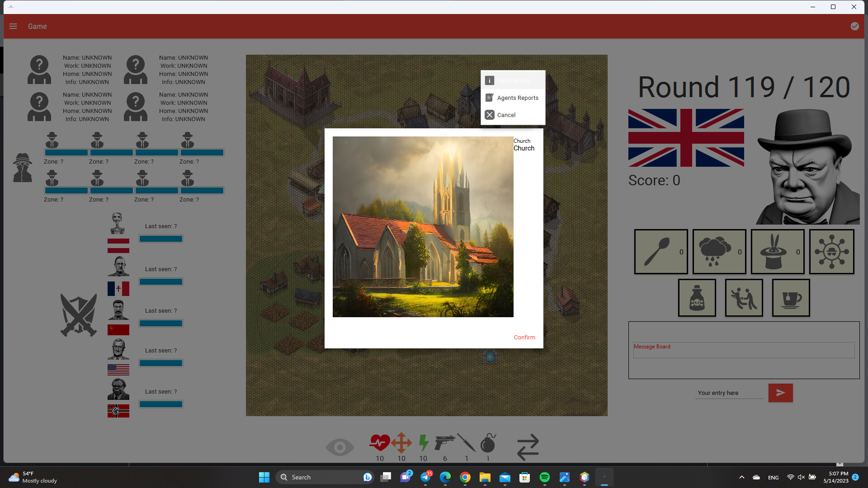Use the poison bottle action icon
This screenshot has width=868, height=488.
pos(696,297)
